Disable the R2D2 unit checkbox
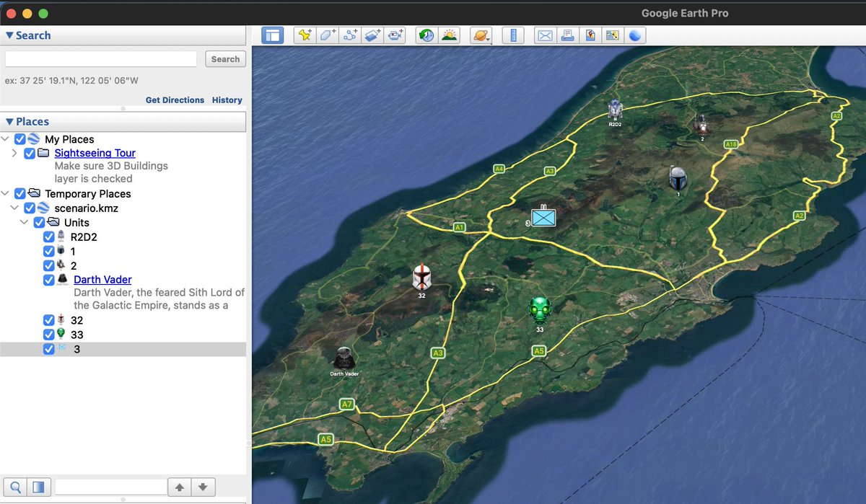Screen dimensions: 866x504 coord(49,236)
